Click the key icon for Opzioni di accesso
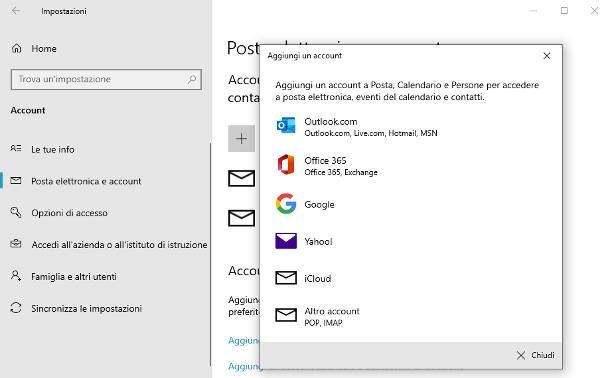The image size is (610, 378). pyautogui.click(x=16, y=212)
